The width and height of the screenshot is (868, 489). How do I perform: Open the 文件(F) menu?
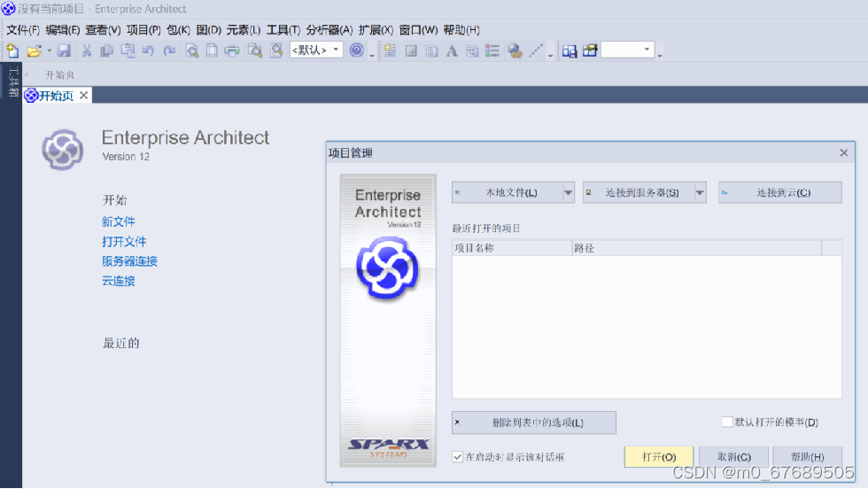coord(23,30)
